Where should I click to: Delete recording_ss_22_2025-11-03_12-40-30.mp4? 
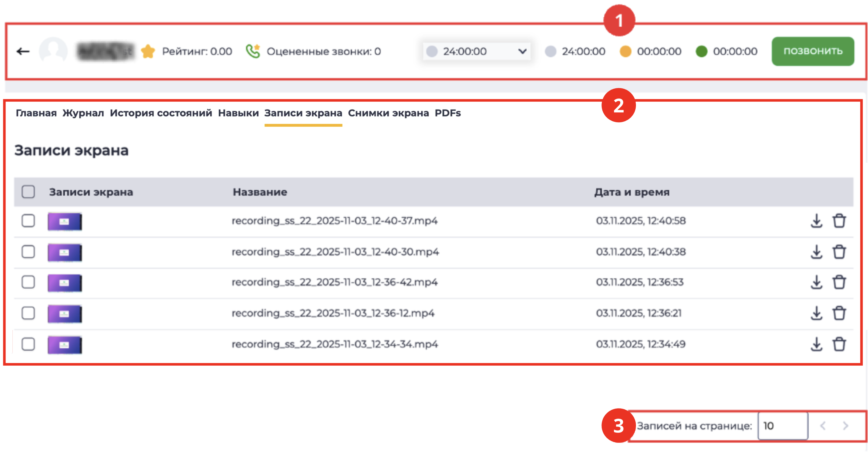839,252
